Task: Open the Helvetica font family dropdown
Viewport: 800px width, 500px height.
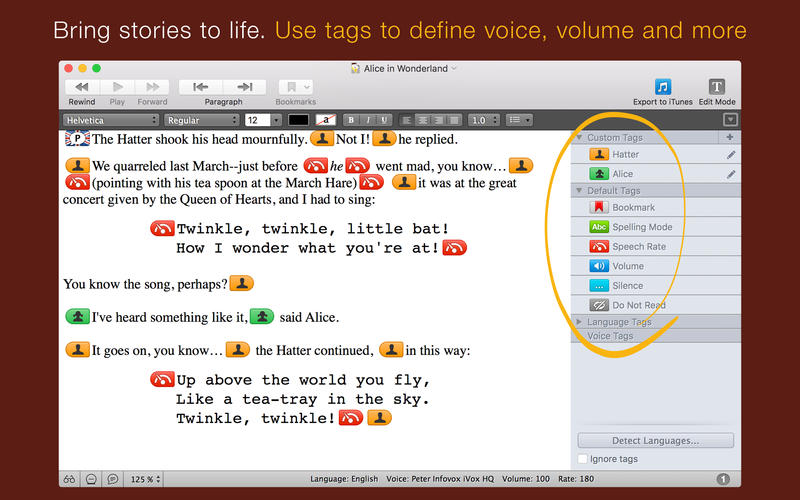Action: click(111, 120)
